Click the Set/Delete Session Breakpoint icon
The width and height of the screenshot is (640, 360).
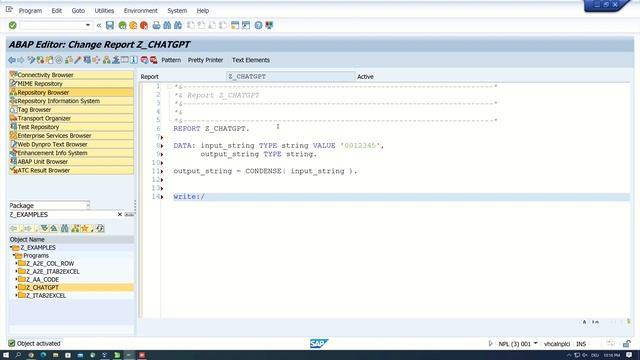144,60
